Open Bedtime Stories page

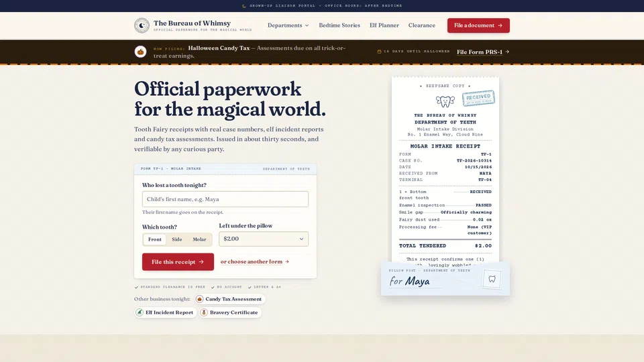(x=339, y=25)
